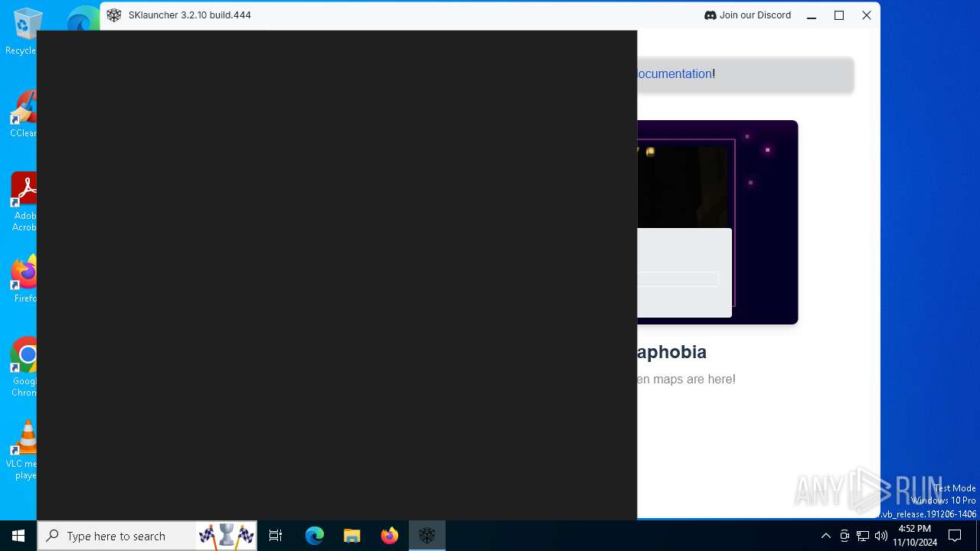980x551 pixels.
Task: Open the network status tray icon
Action: pyautogui.click(x=863, y=536)
